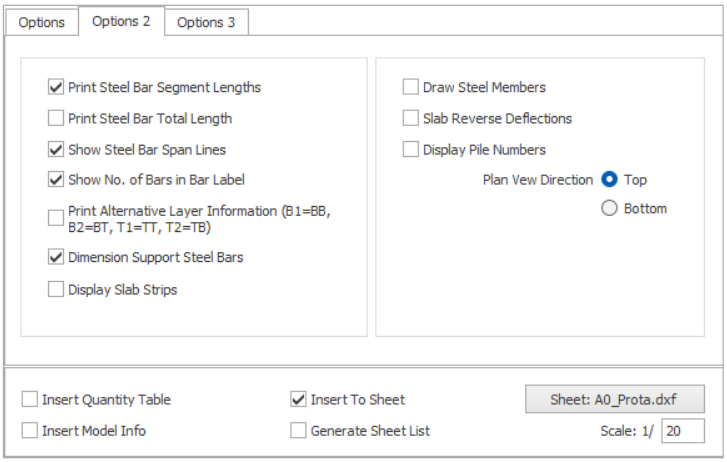727x462 pixels.
Task: Uncheck Print Steel Bar Segment Lengths
Action: click(x=56, y=87)
